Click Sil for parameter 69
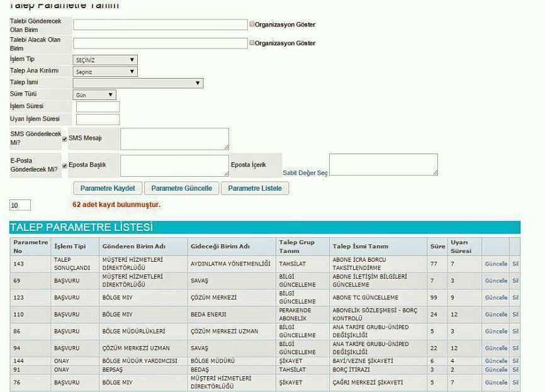 point(515,281)
